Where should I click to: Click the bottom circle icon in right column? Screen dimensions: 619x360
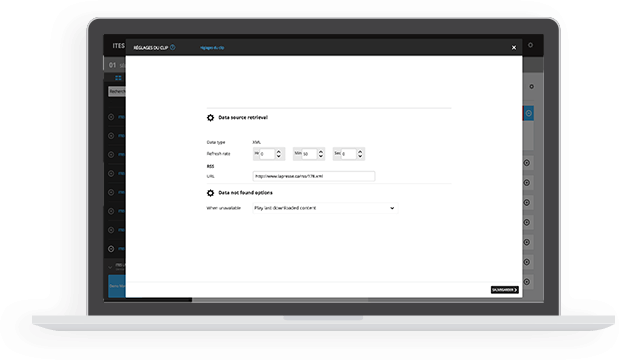pyautogui.click(x=527, y=282)
